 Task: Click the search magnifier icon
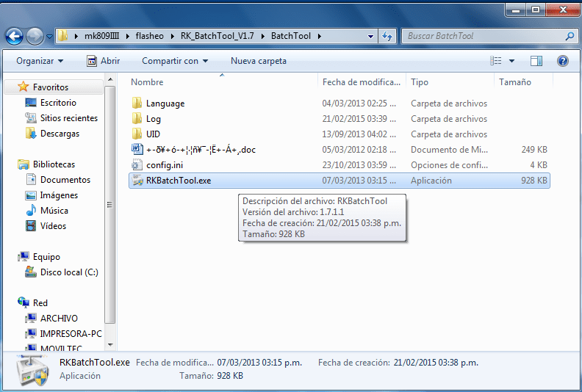tap(570, 36)
